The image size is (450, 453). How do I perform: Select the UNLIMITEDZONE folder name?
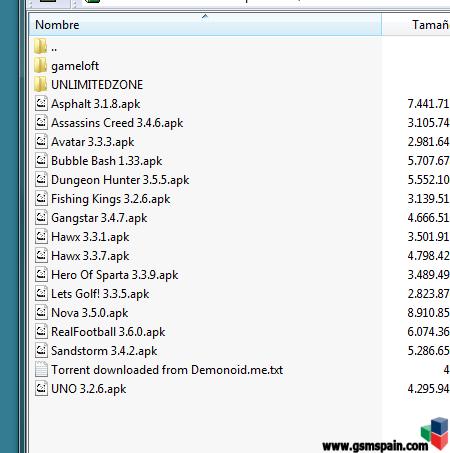[97, 84]
